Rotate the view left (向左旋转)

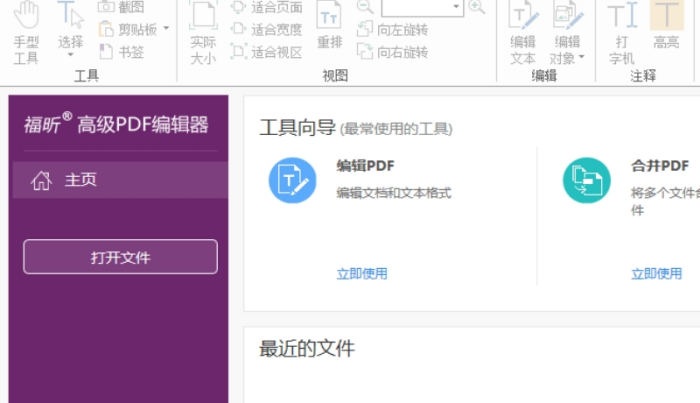393,29
